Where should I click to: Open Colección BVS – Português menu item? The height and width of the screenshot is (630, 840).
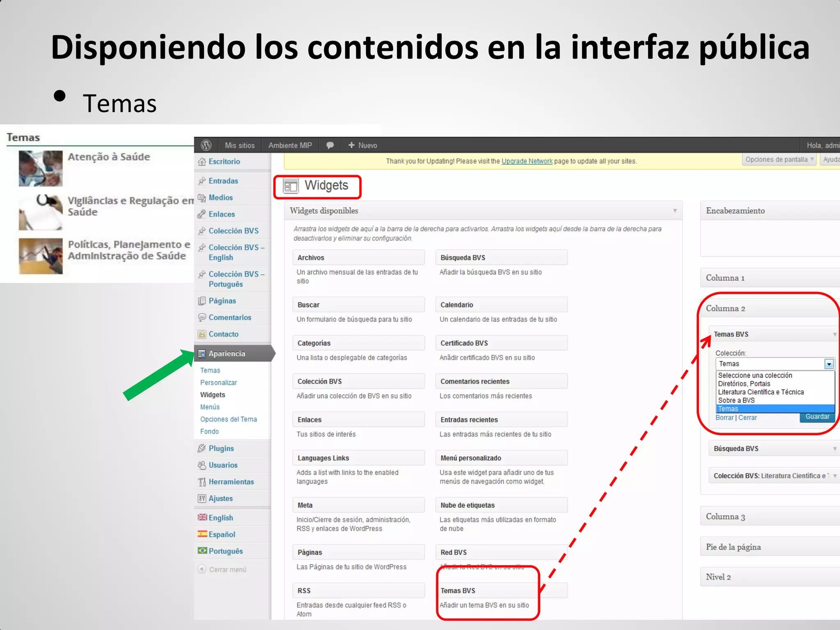pyautogui.click(x=236, y=279)
